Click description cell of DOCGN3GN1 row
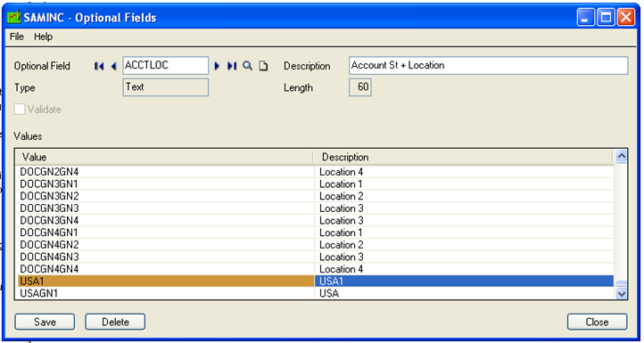The width and height of the screenshot is (644, 343). [464, 184]
